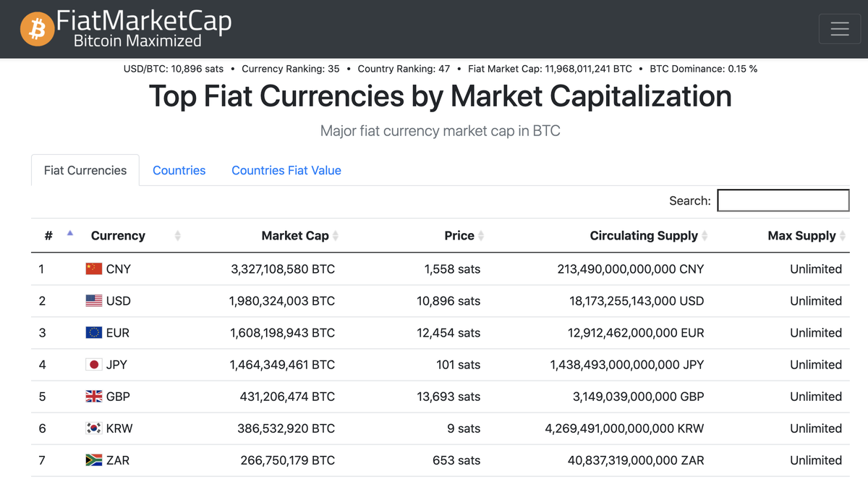Click the sort arrow on Circulating Supply

(707, 235)
